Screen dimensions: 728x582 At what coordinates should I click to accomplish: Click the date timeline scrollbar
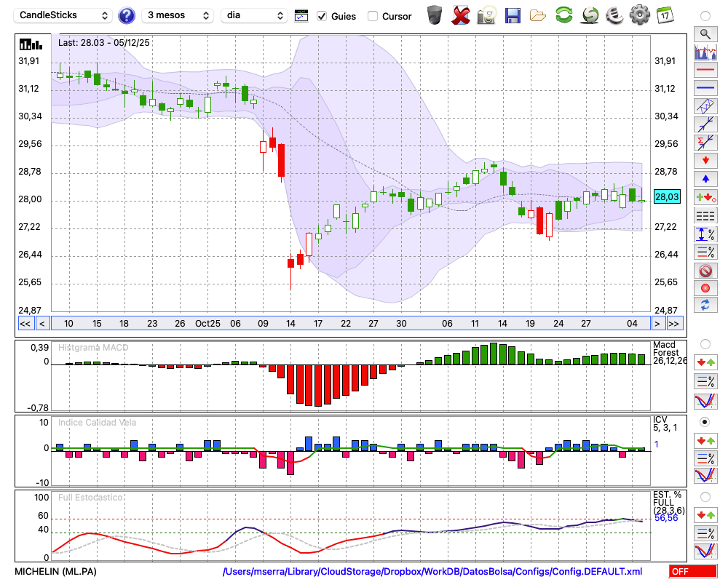coord(349,324)
